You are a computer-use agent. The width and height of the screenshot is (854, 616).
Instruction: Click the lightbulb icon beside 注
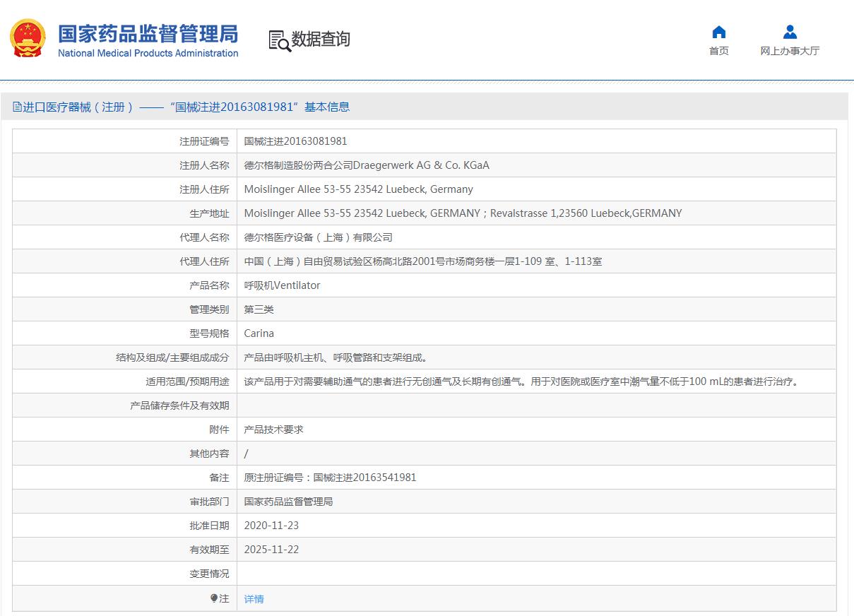coord(214,598)
